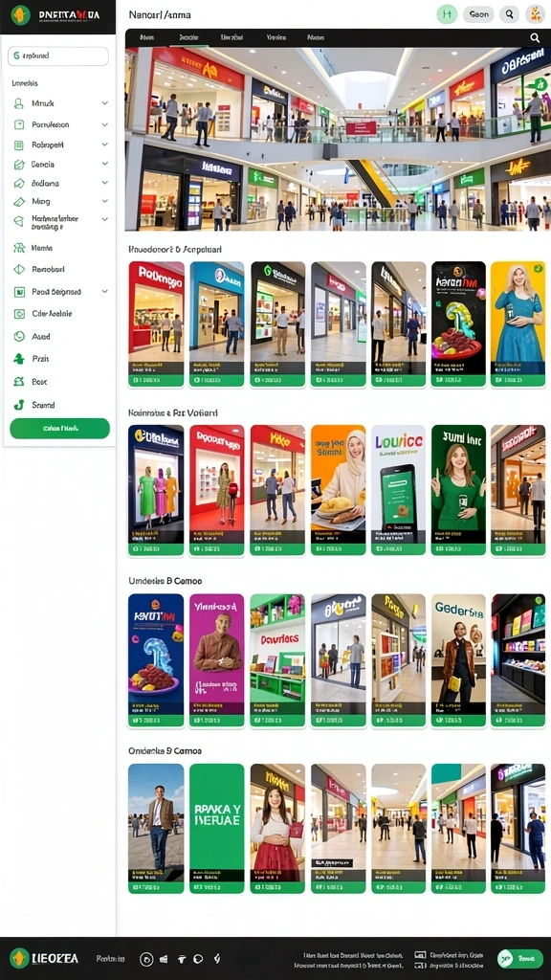
Task: Select the second, green-underlined tab on the bar
Action: [x=188, y=37]
